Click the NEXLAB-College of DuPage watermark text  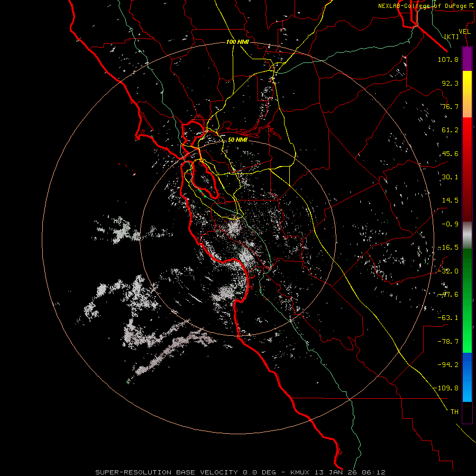(425, 6)
